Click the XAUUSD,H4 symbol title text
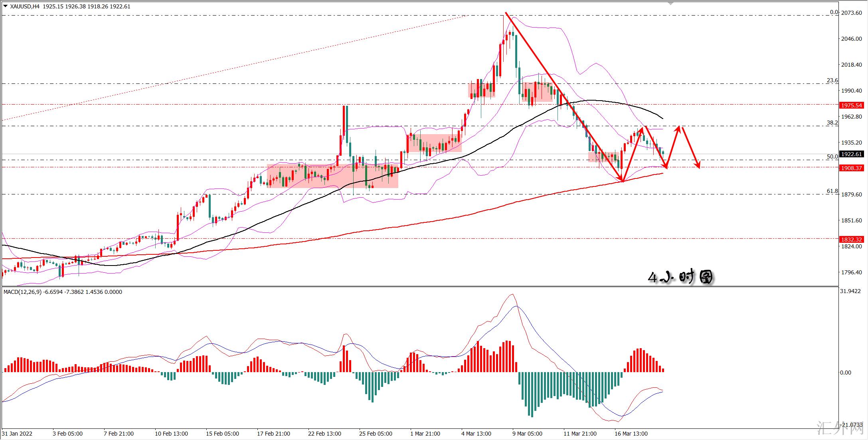868x440 pixels. click(25, 6)
